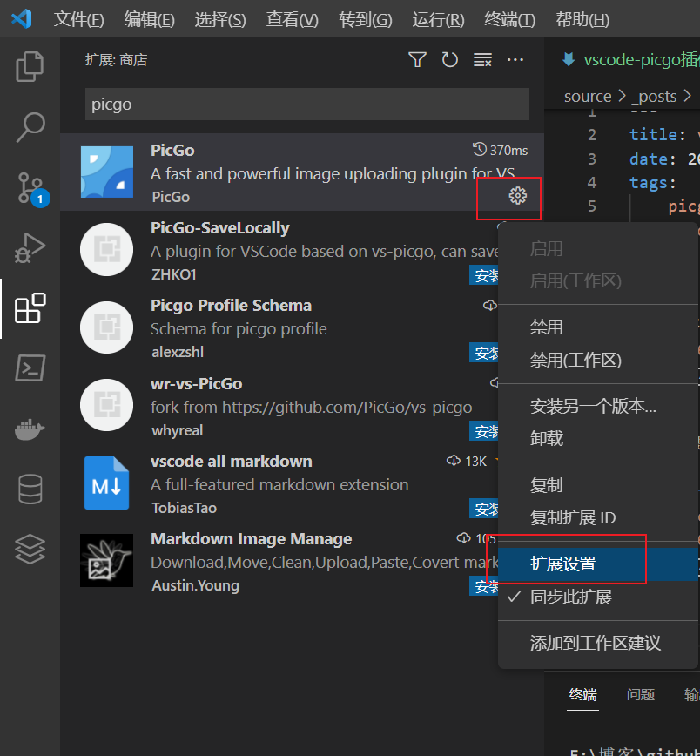Open the Docker view in activity bar
This screenshot has height=756, width=700.
point(30,429)
